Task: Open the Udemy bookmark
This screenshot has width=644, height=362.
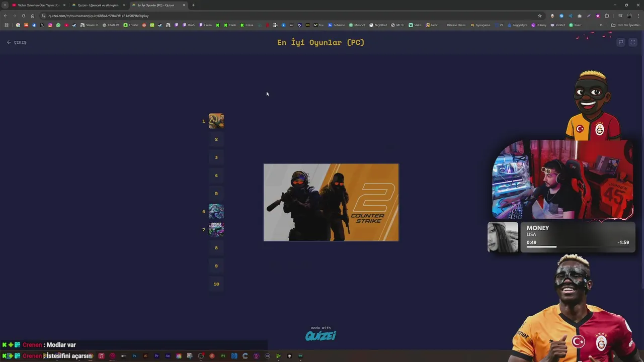Action: pos(539,25)
